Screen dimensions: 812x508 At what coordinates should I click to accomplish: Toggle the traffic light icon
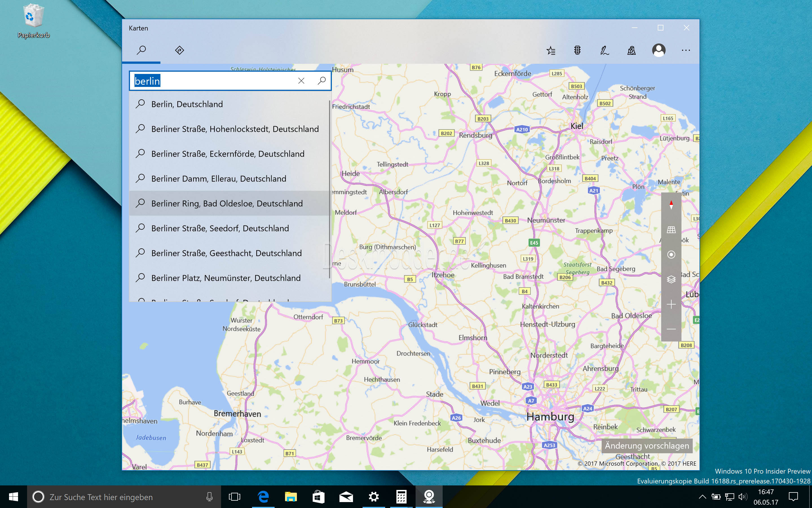click(577, 51)
